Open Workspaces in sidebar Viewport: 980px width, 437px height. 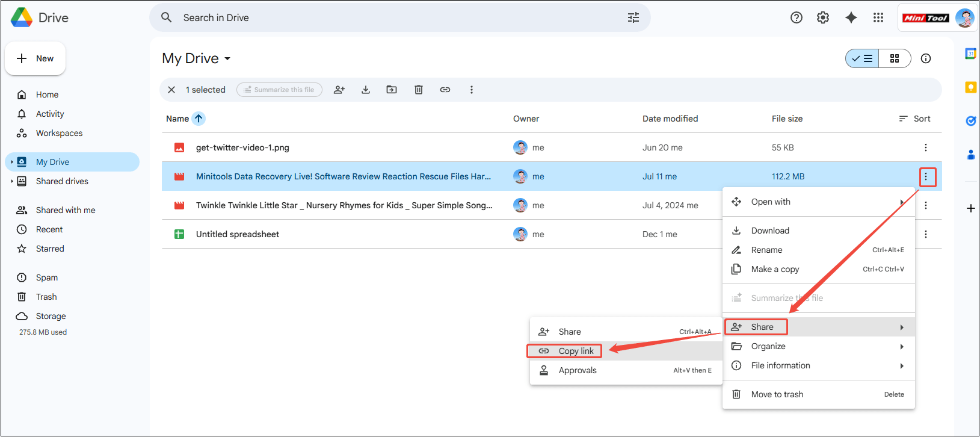(x=72, y=133)
